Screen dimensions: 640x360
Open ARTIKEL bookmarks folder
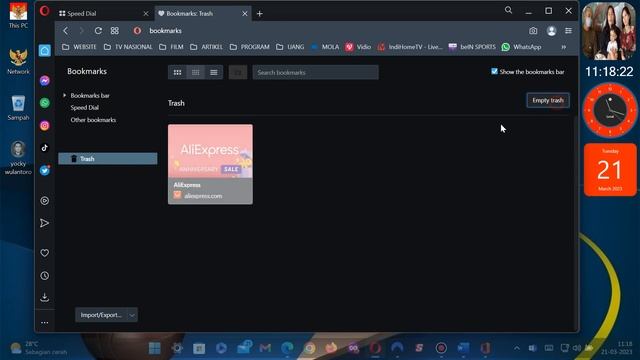point(207,47)
